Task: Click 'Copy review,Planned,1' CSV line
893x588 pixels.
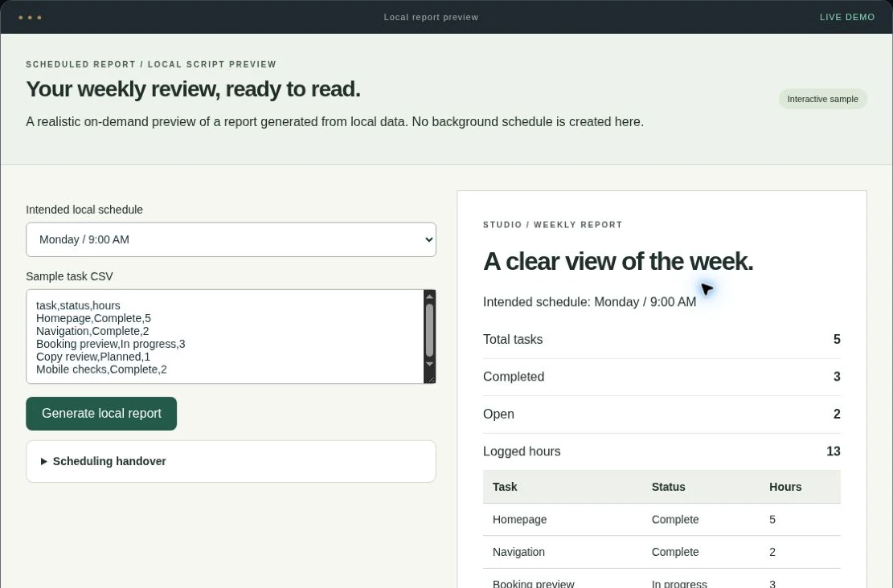Action: tap(92, 357)
